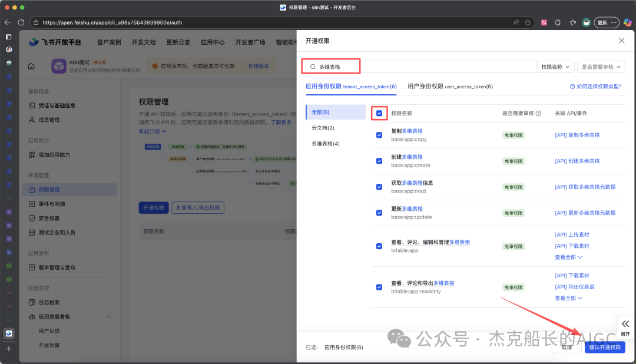636x364 pixels.
Task: Click the 开通权限 blue button on page
Action: tap(153, 208)
